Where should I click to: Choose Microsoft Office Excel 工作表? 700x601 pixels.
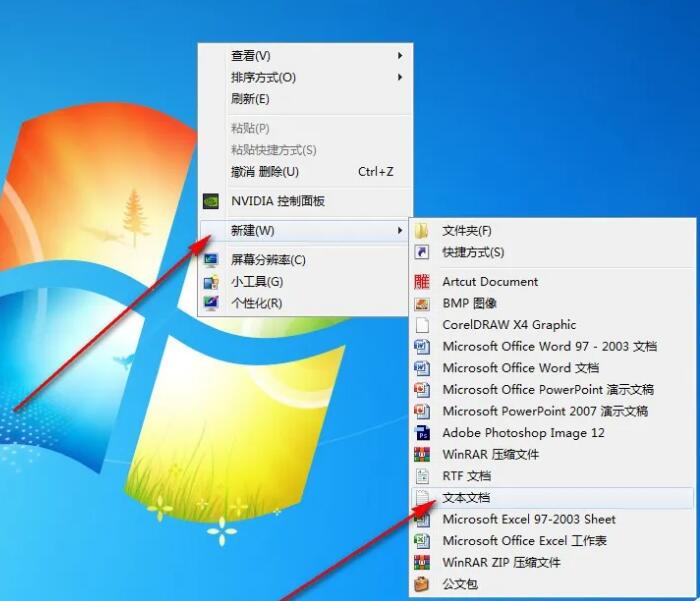click(x=524, y=541)
